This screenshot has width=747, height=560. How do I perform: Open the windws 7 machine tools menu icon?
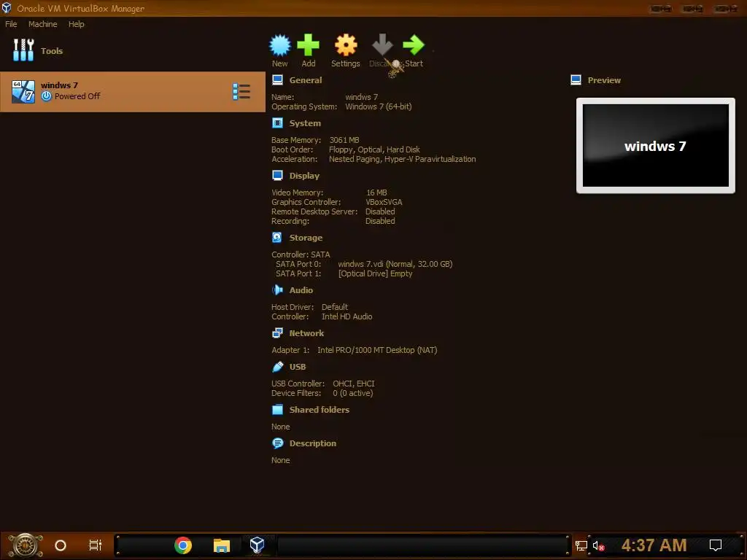coord(241,91)
